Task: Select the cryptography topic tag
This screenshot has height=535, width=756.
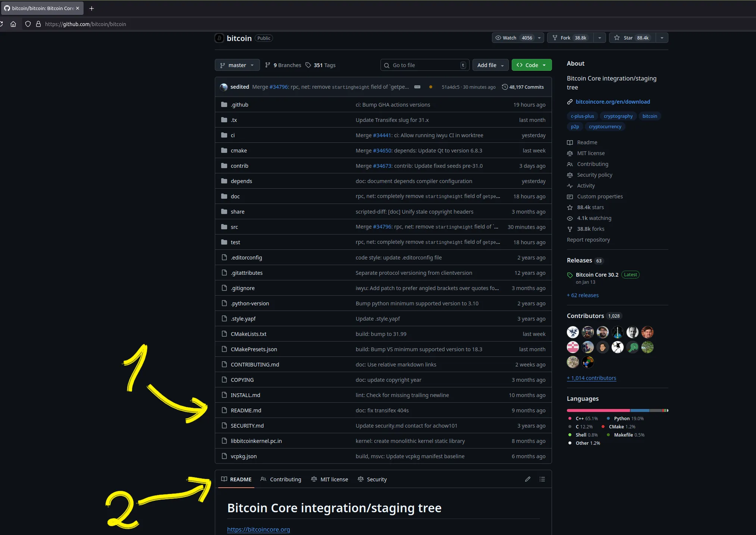Action: point(618,116)
